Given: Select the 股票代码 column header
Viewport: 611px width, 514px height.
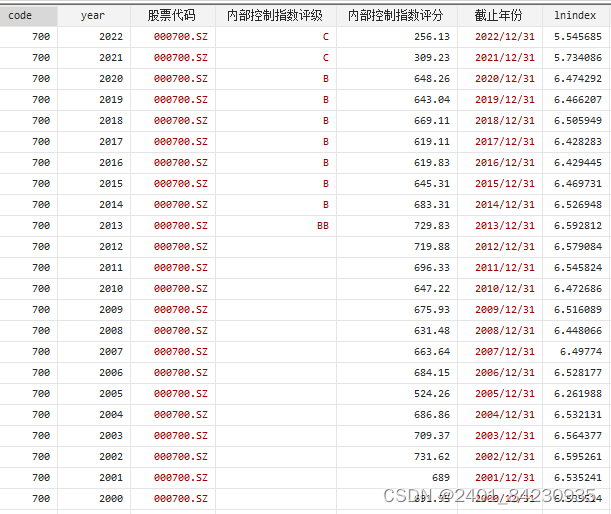Looking at the screenshot, I should click(173, 16).
